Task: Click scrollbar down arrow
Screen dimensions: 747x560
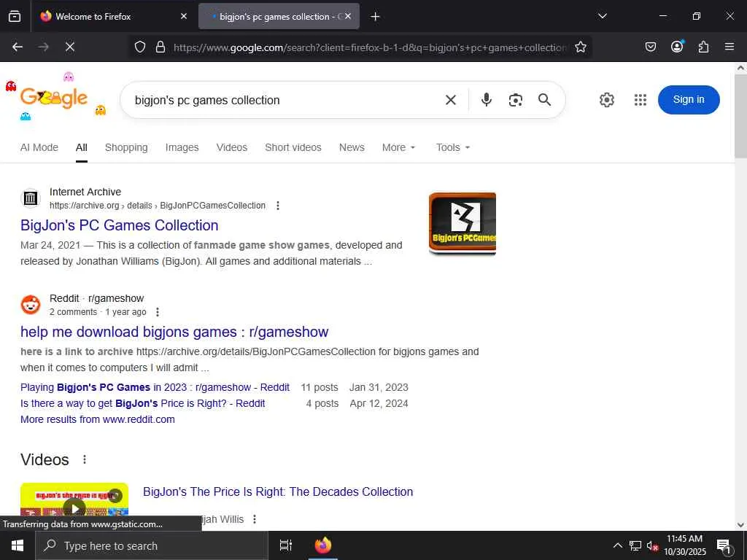Action: [x=740, y=525]
